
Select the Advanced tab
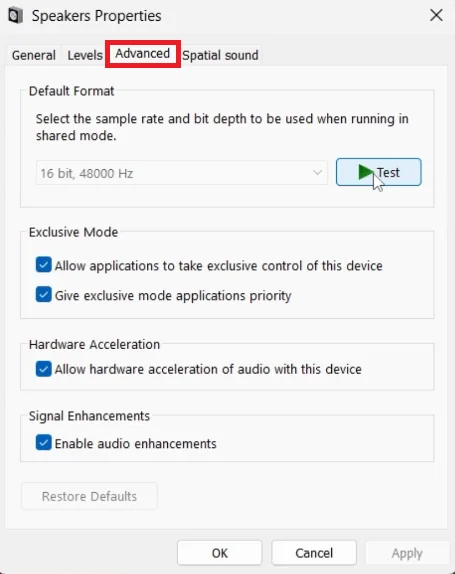click(x=143, y=54)
